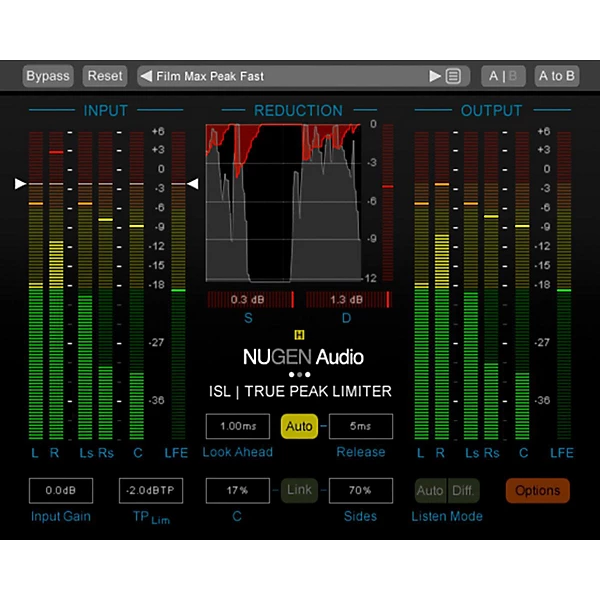Click the gain reduction history graph
This screenshot has height=600, width=600.
283,203
